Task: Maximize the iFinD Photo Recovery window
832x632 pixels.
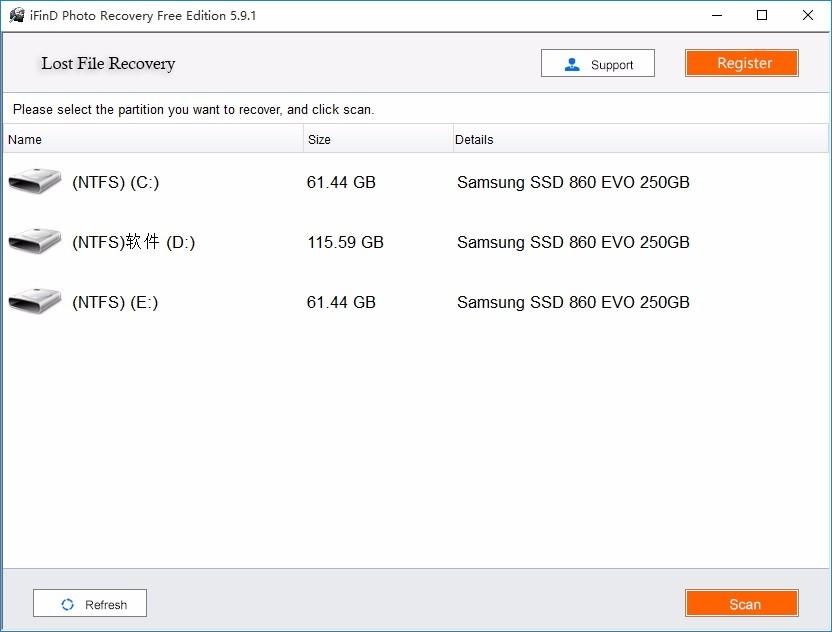Action: point(762,15)
